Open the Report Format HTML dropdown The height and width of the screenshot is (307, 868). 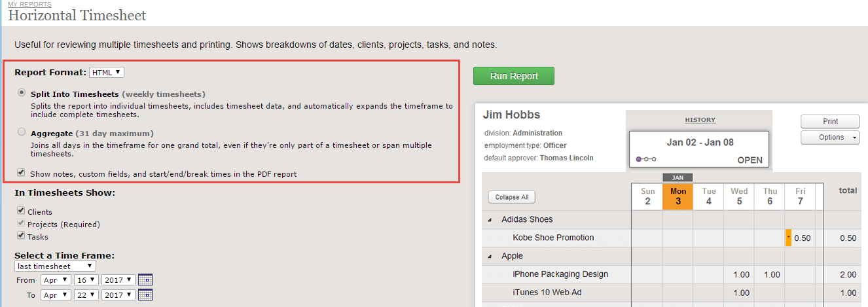click(x=107, y=72)
